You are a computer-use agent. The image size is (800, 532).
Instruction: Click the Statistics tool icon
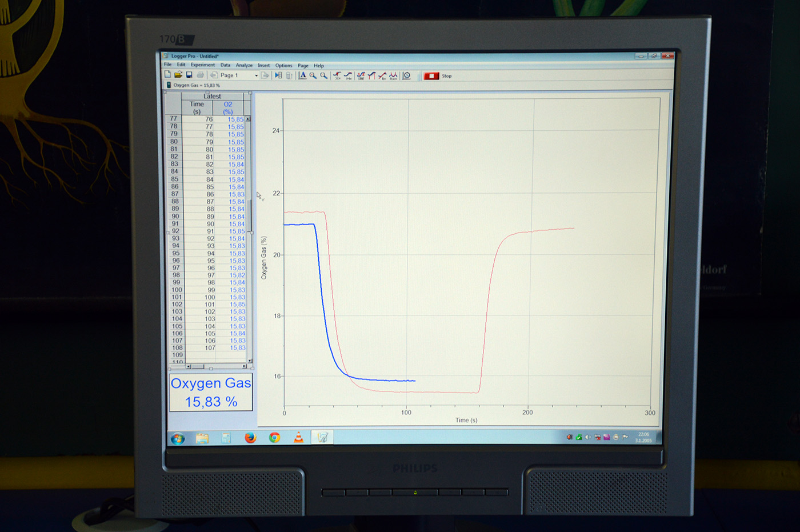click(361, 75)
